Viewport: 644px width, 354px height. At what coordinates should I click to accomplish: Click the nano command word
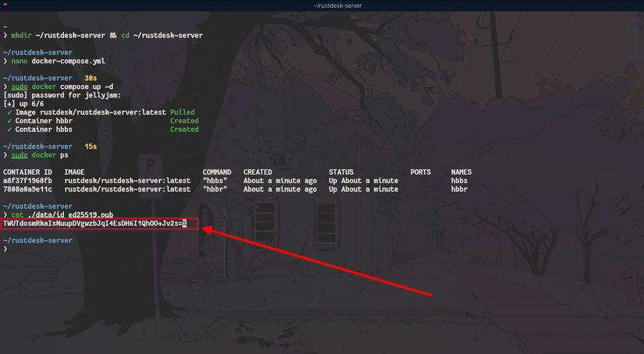pyautogui.click(x=20, y=61)
